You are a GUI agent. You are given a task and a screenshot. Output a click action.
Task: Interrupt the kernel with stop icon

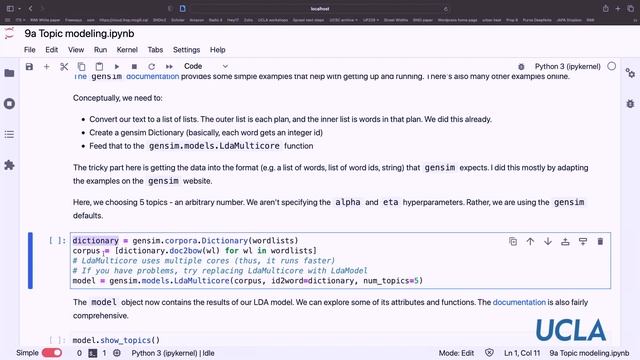coord(134,67)
